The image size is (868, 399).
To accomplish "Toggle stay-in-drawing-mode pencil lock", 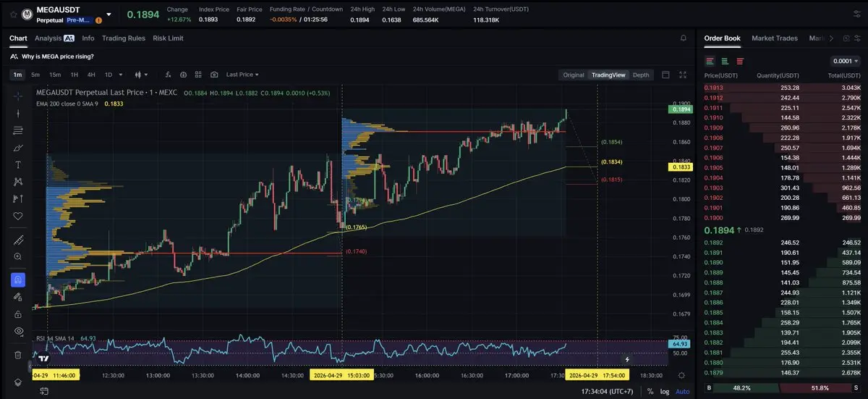I will 18,297.
